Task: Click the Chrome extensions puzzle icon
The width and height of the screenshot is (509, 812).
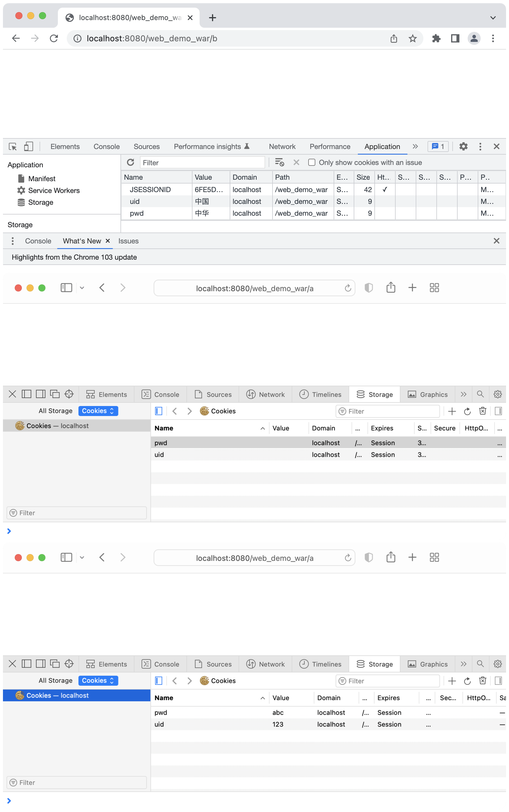Action: point(436,39)
